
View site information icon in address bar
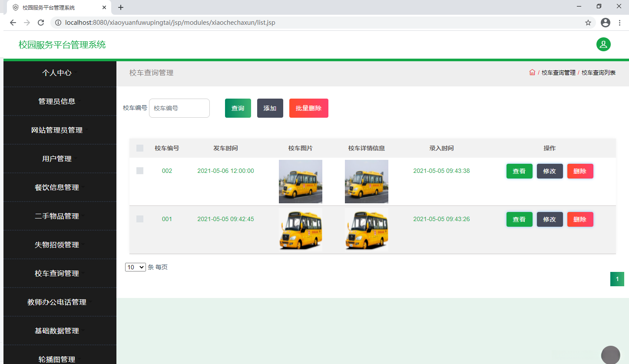[x=58, y=23]
